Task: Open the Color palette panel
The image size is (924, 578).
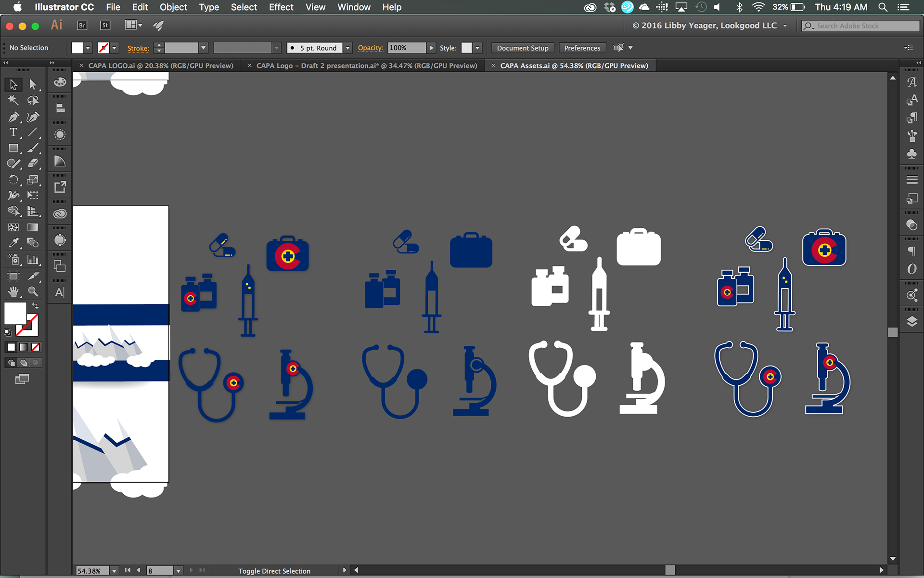Action: click(60, 82)
